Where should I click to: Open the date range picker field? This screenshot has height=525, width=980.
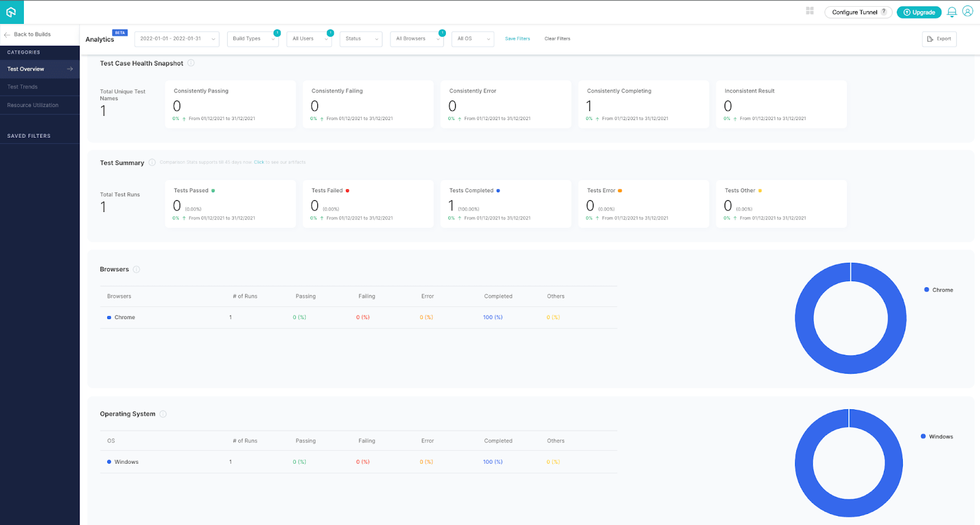pyautogui.click(x=176, y=39)
